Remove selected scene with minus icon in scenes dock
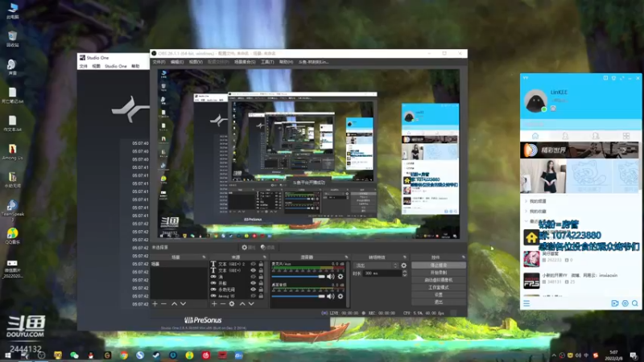Screen dimensions: 644x362 point(164,304)
